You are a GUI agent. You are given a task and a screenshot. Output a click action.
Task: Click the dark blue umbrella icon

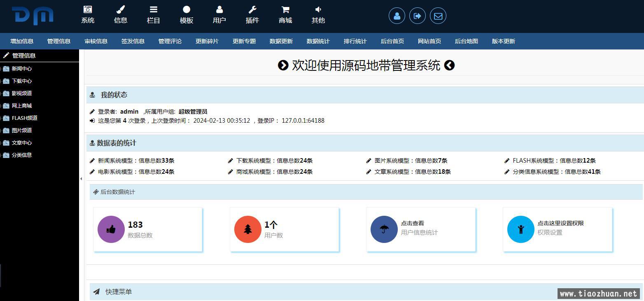tap(384, 229)
